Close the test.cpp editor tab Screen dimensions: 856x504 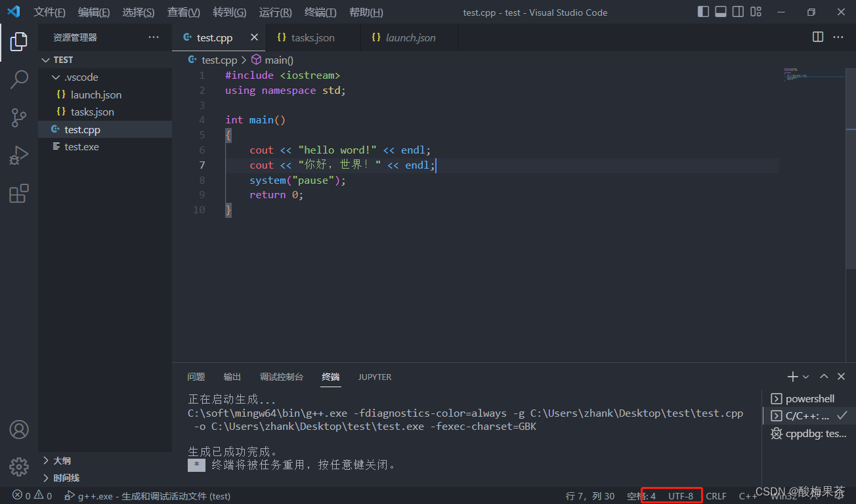(255, 37)
